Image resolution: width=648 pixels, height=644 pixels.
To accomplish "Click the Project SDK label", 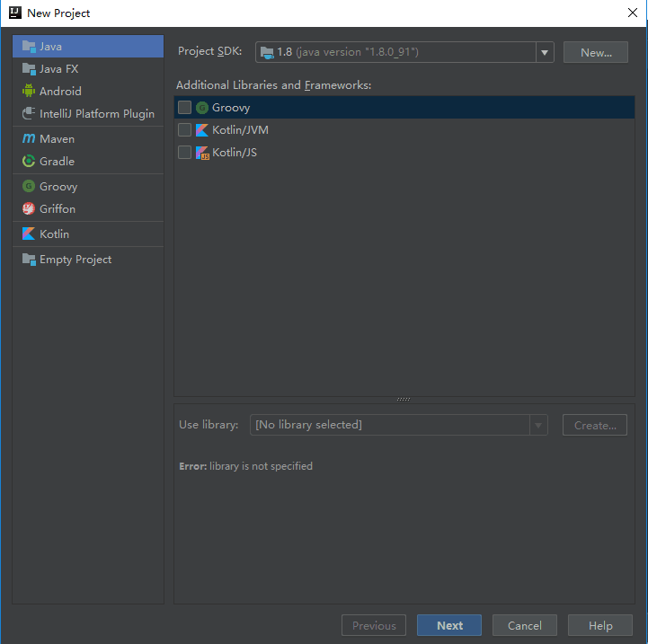I will click(210, 51).
